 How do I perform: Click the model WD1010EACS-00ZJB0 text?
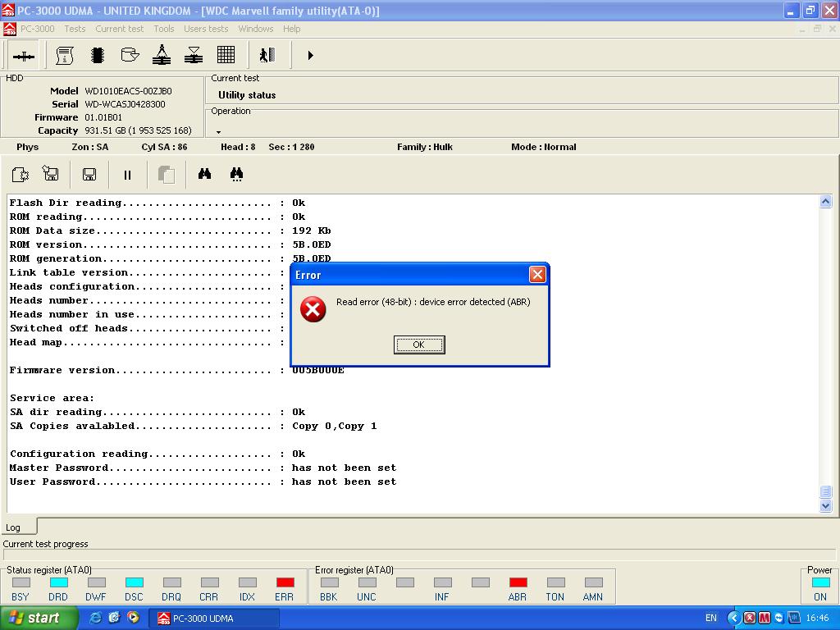click(129, 91)
